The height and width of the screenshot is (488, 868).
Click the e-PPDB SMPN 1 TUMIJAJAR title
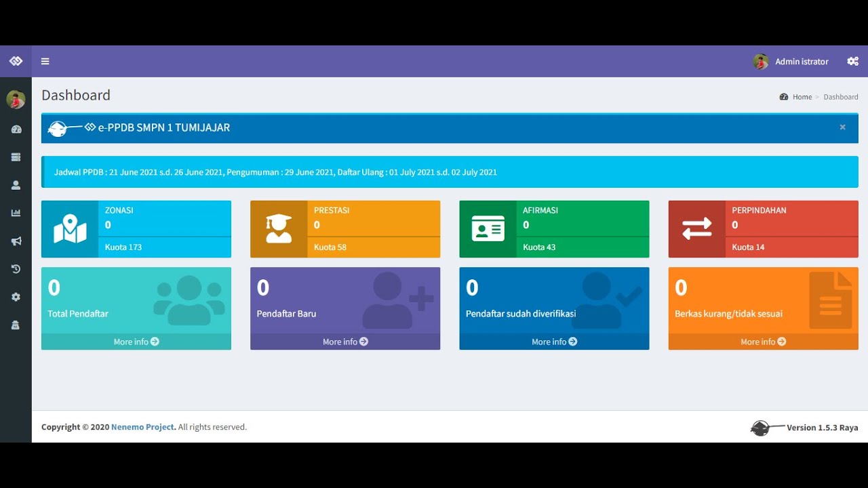click(x=164, y=127)
